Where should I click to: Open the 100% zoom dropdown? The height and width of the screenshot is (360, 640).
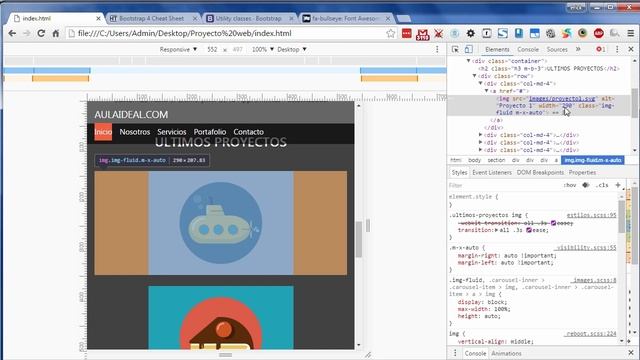tap(262, 49)
